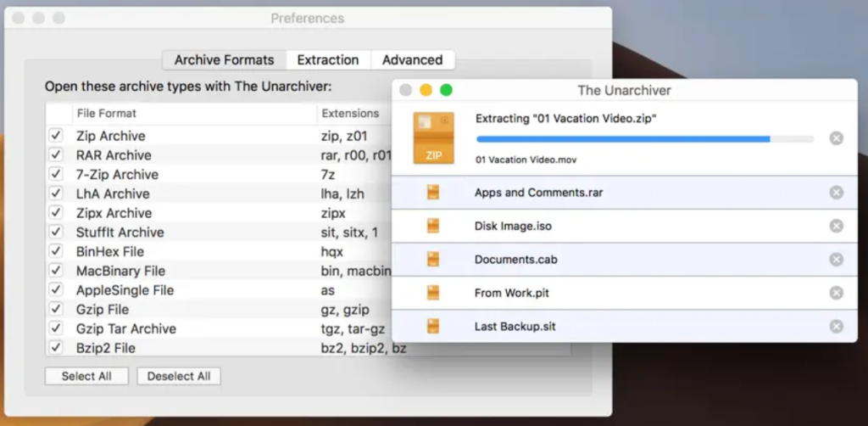This screenshot has height=426, width=868.
Task: Remove From Work.pit from queue
Action: [x=837, y=293]
